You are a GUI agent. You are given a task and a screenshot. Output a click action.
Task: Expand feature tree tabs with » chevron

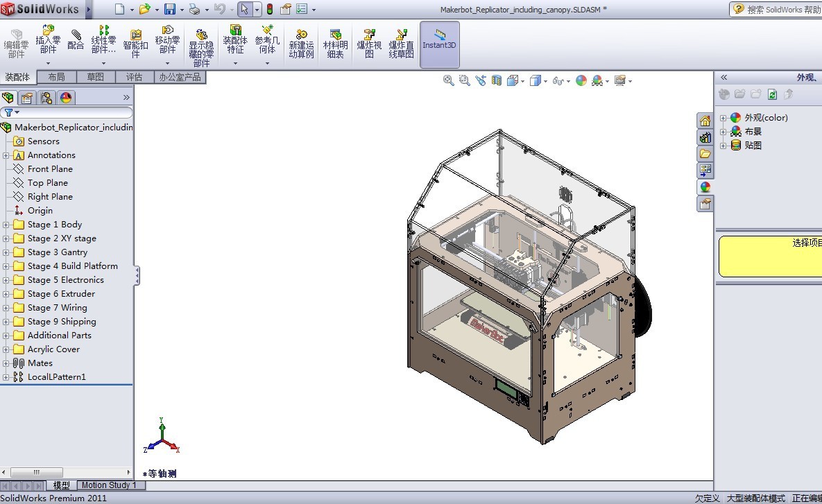[x=126, y=98]
